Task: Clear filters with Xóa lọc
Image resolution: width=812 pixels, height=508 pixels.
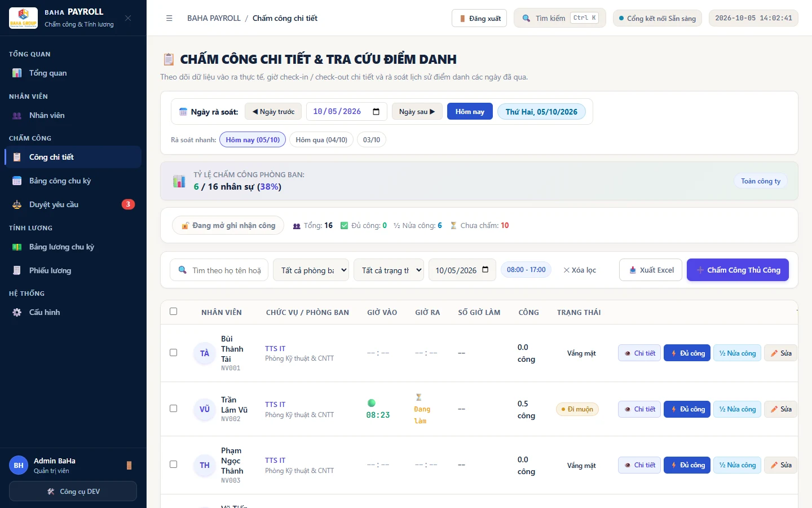Action: click(x=580, y=270)
